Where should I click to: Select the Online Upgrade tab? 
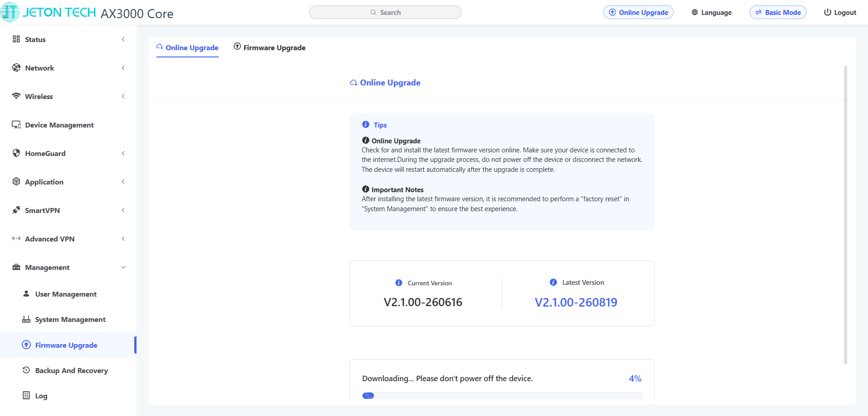187,47
